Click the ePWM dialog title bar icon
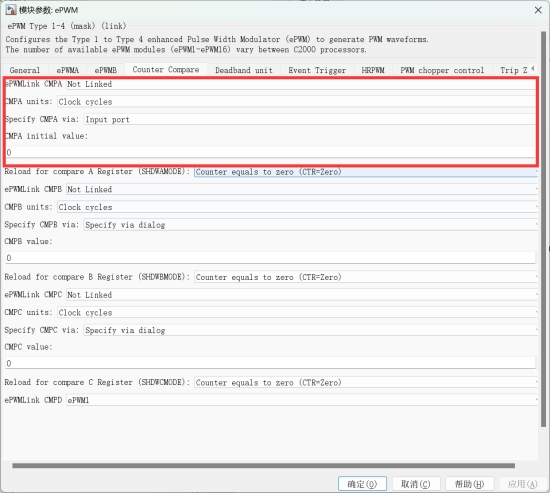The image size is (550, 493). click(11, 10)
